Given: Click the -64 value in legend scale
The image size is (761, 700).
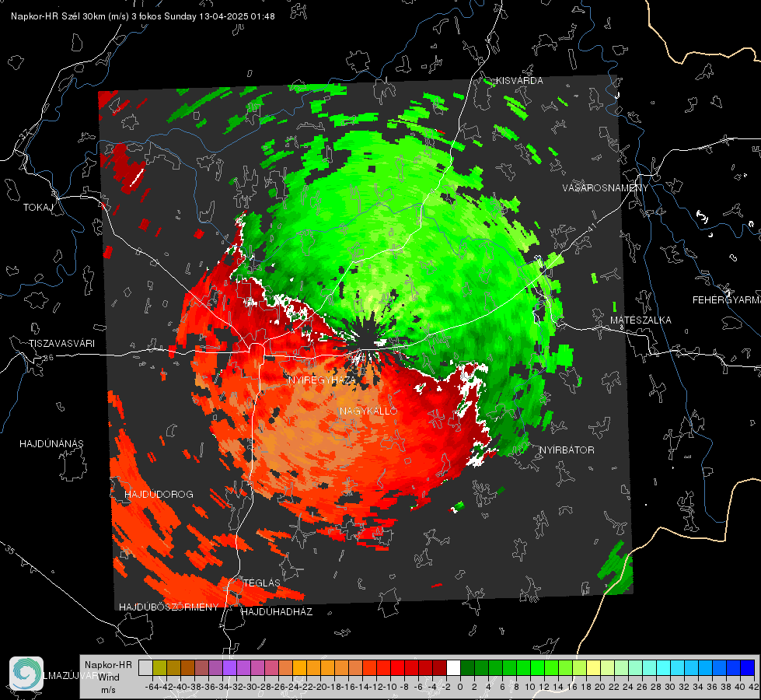Looking at the screenshot, I should (152, 687).
